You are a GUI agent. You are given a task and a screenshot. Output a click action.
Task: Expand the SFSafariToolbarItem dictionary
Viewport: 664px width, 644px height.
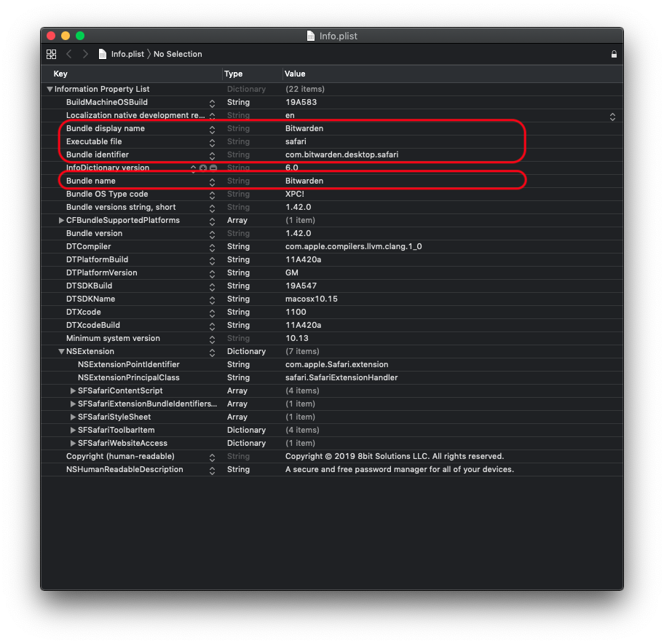[73, 430]
